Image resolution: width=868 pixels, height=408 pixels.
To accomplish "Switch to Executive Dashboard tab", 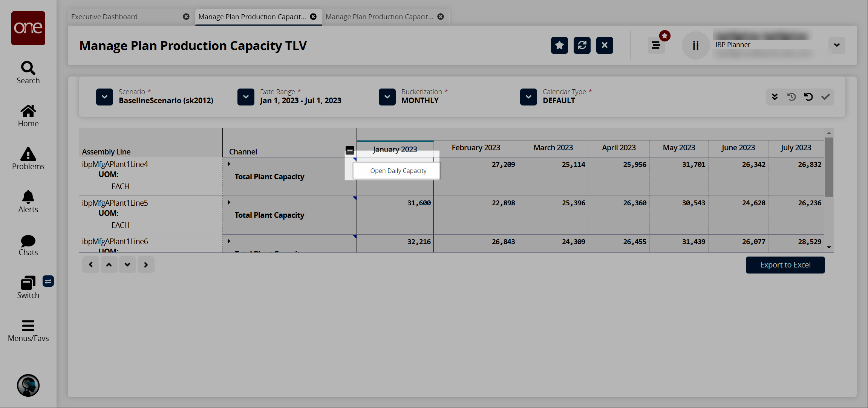I will pyautogui.click(x=104, y=17).
